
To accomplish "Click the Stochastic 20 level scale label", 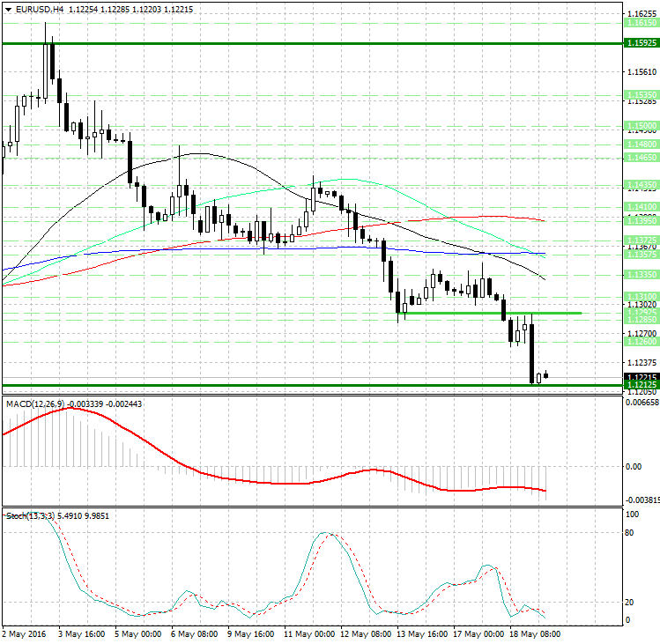I will tap(630, 602).
